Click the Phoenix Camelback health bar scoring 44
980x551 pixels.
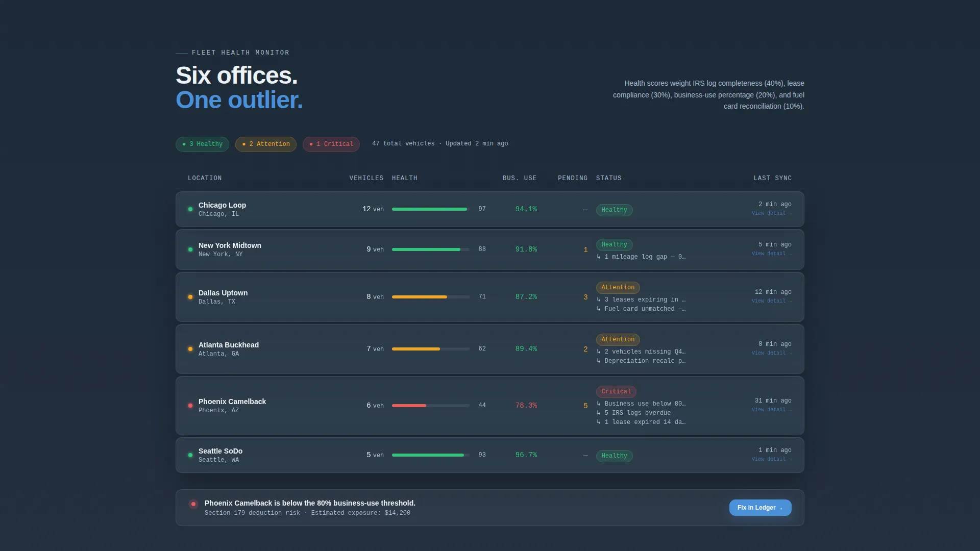pos(431,406)
